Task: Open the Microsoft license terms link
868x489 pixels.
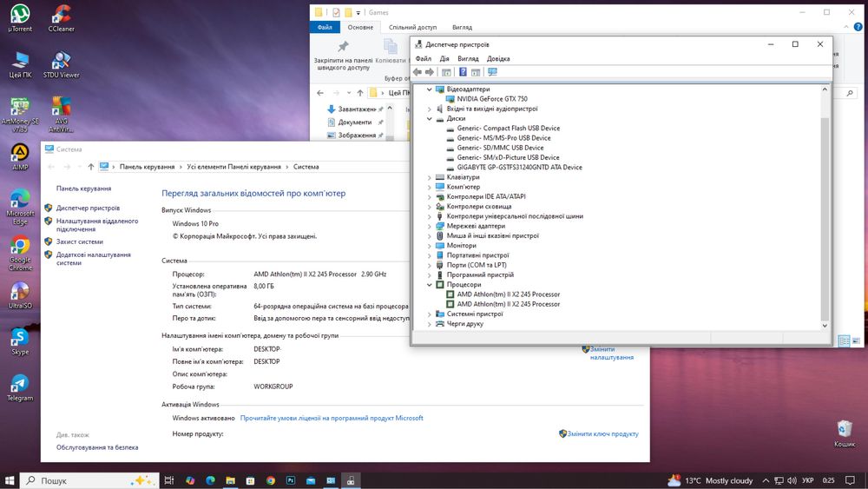Action: click(332, 418)
